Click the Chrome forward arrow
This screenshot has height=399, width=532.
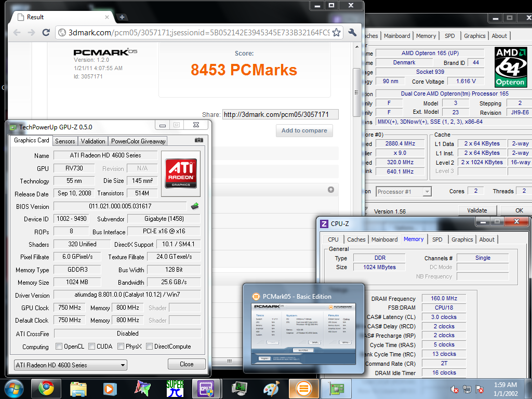[31, 33]
